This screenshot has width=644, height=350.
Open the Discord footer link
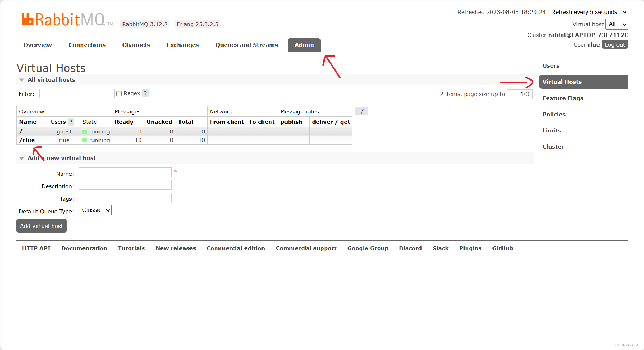(410, 248)
